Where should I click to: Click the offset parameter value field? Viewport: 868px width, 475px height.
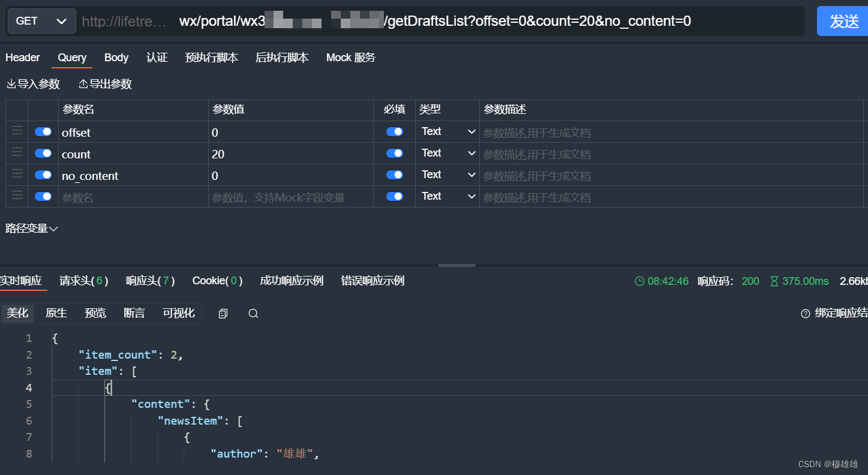(x=291, y=132)
